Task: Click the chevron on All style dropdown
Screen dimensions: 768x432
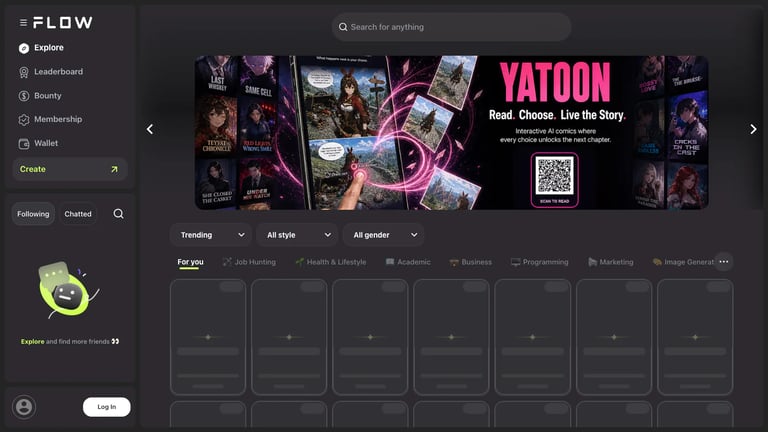Action: tap(328, 235)
